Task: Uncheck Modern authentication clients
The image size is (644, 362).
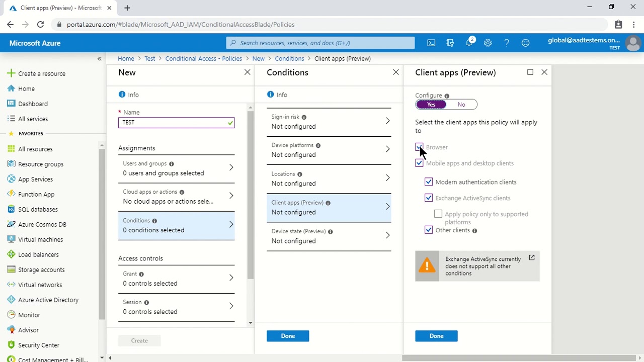Action: 429,182
